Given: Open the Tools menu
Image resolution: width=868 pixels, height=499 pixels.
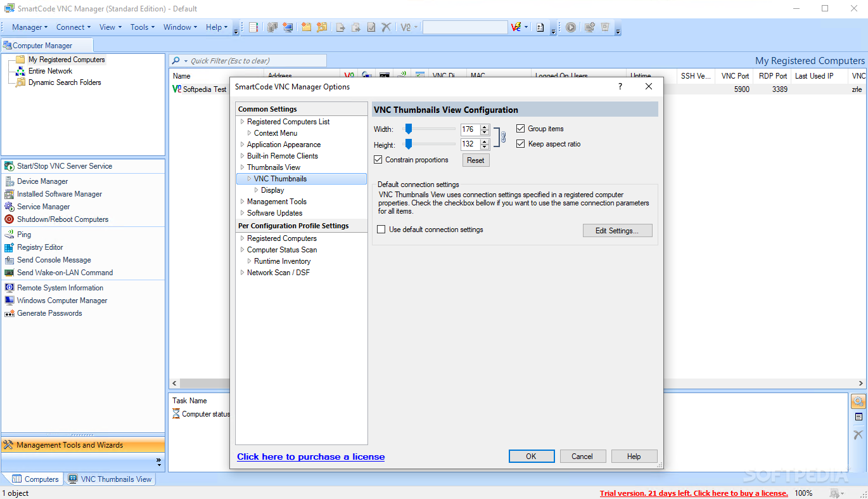Looking at the screenshot, I should click(x=143, y=27).
